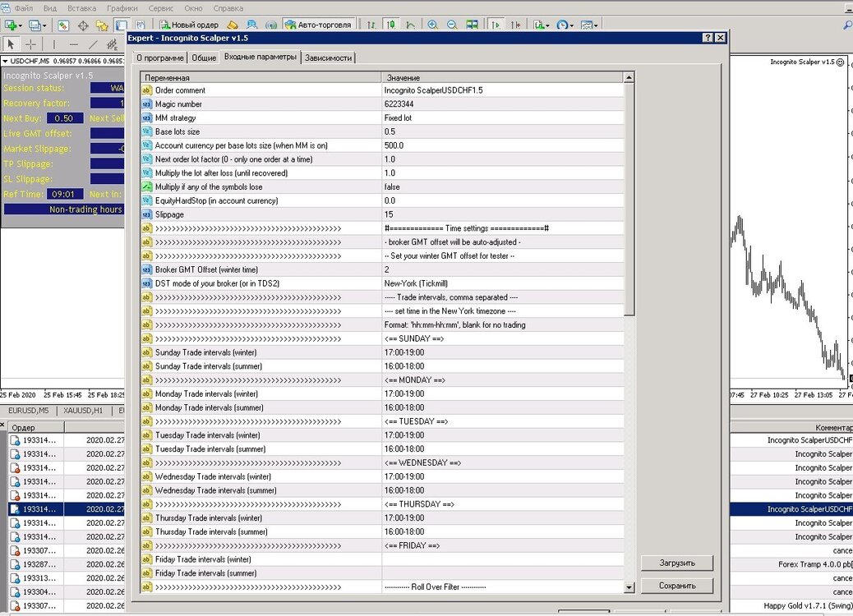Click the 'Переменная' column header
Viewport: 853px width, 616px height.
pyautogui.click(x=261, y=78)
